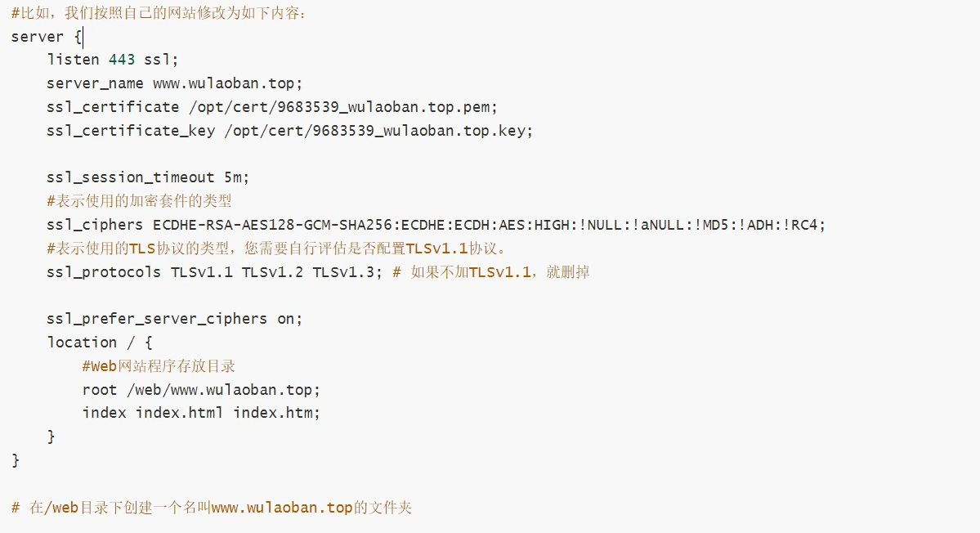
Task: Click the ssl_ciphers directive keyword
Action: tap(95, 225)
